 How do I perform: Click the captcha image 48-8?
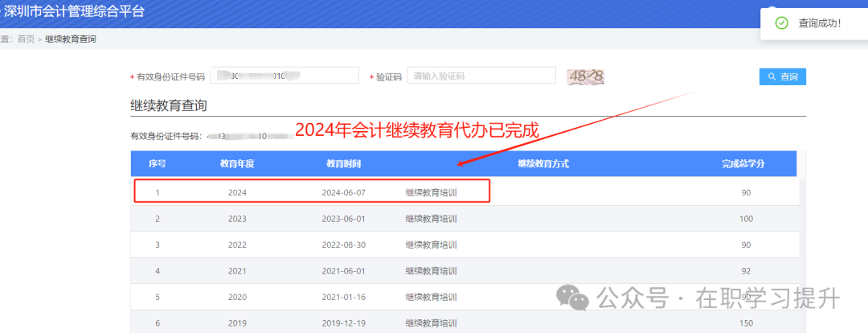[585, 76]
